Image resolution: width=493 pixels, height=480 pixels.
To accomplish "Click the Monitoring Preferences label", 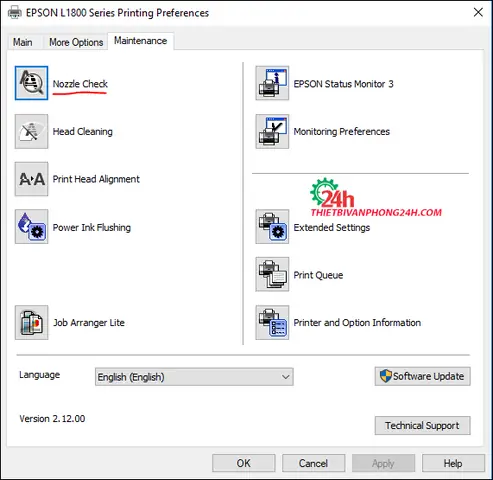I will pyautogui.click(x=341, y=132).
